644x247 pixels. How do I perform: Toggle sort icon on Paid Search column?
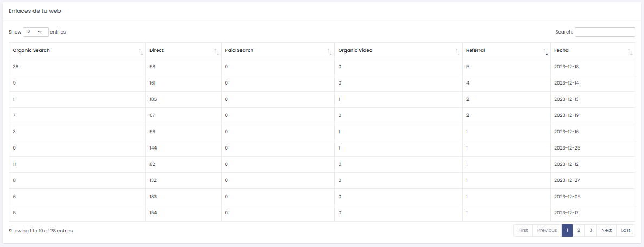329,51
